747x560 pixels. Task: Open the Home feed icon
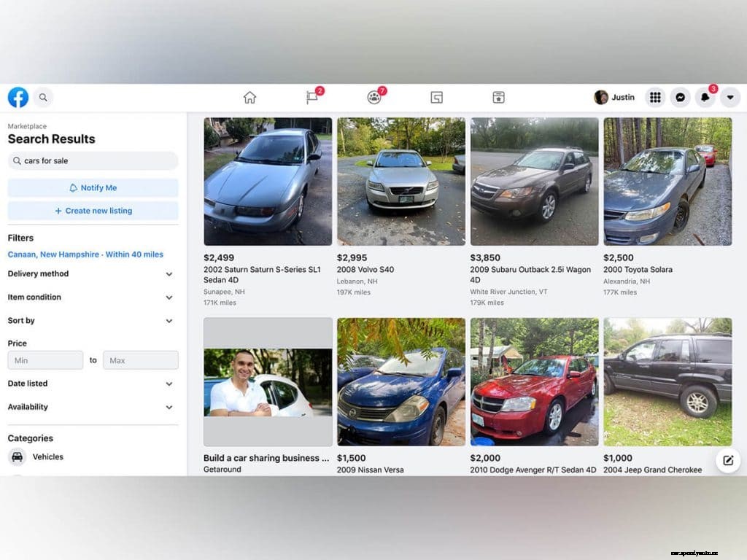[250, 97]
